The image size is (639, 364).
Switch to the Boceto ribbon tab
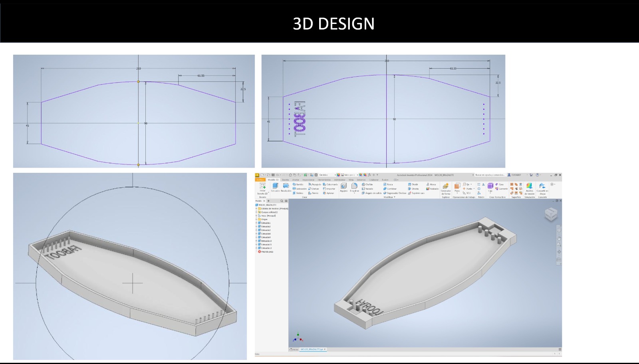pyautogui.click(x=286, y=180)
